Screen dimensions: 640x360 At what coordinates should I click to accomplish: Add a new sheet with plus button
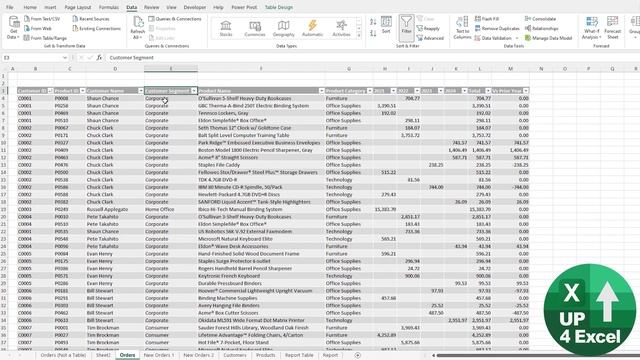click(x=358, y=355)
